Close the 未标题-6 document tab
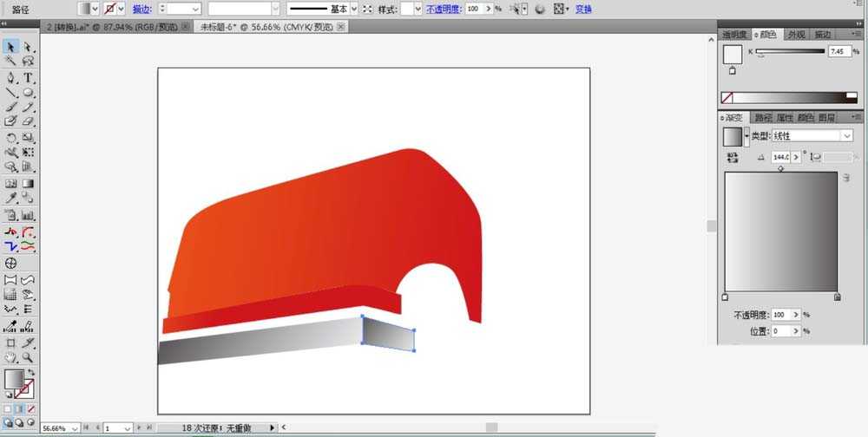The image size is (868, 437). 341,27
